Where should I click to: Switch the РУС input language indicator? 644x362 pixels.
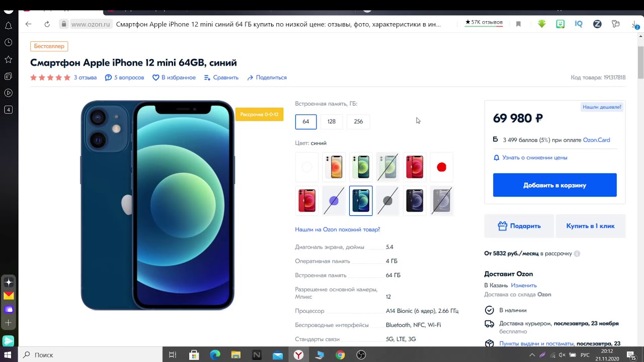click(x=585, y=355)
